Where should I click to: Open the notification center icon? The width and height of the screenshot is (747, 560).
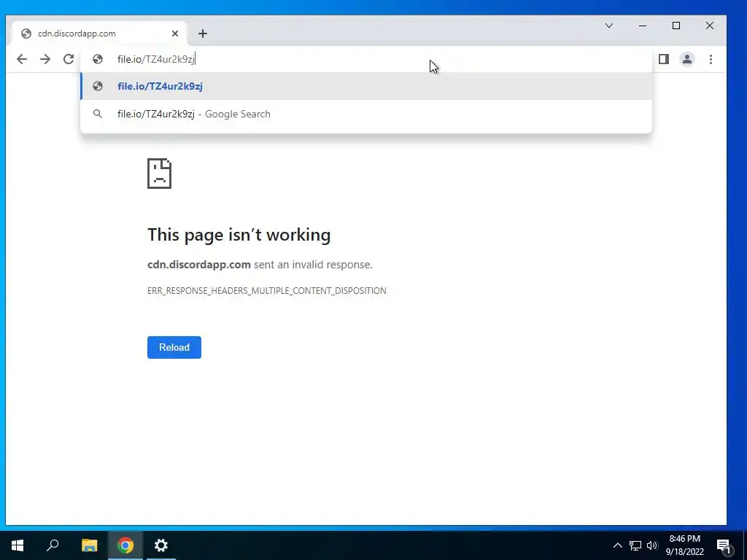724,545
